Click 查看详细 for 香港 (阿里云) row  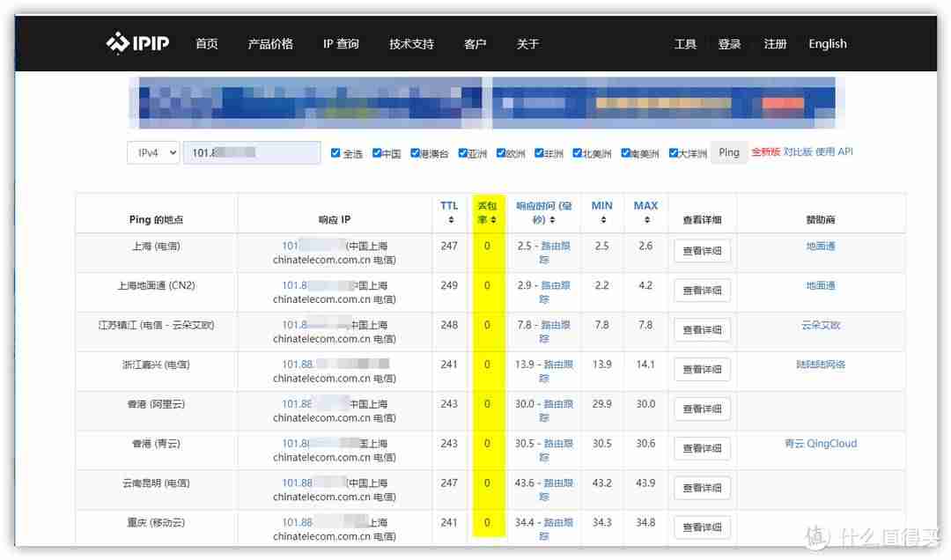coord(703,409)
